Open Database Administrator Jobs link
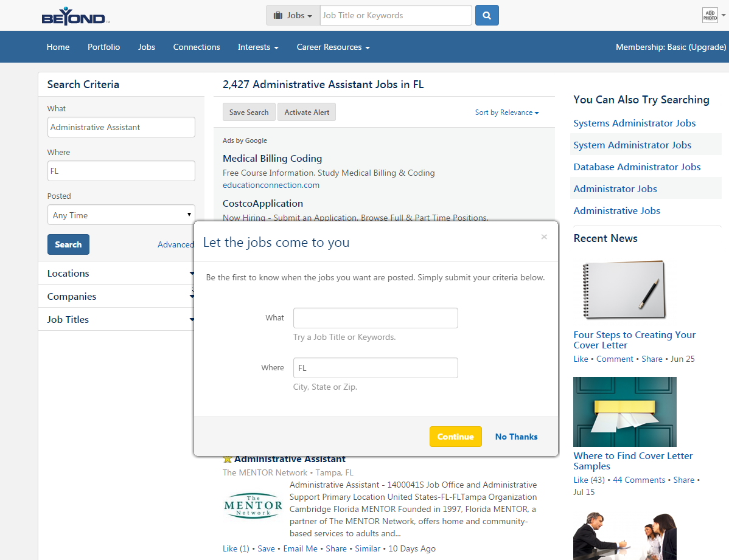 (x=637, y=167)
